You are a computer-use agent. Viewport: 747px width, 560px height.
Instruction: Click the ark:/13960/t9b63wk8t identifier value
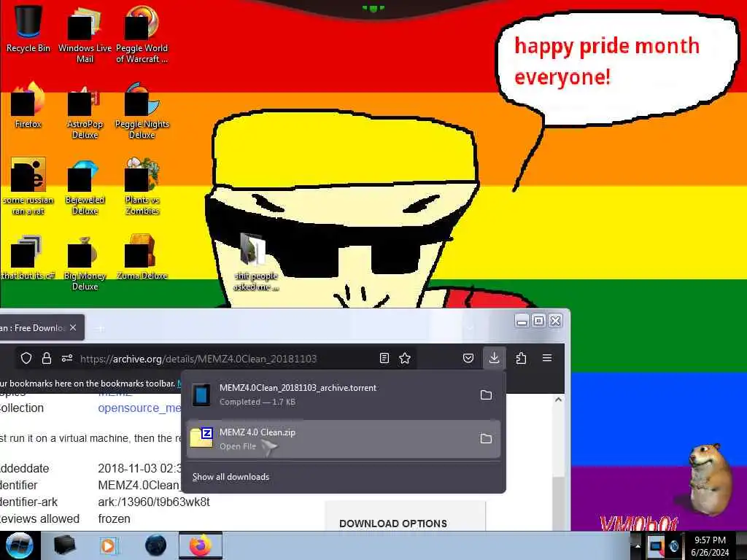pos(153,502)
